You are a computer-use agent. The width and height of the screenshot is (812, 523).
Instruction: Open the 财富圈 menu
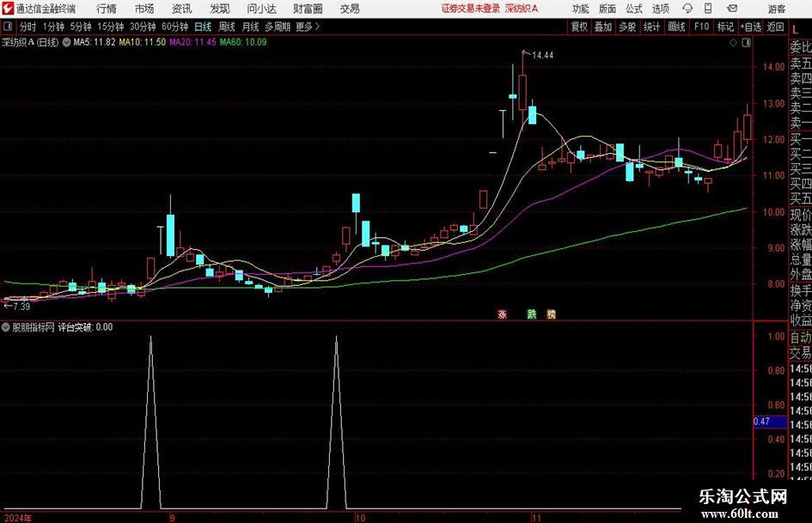point(308,9)
